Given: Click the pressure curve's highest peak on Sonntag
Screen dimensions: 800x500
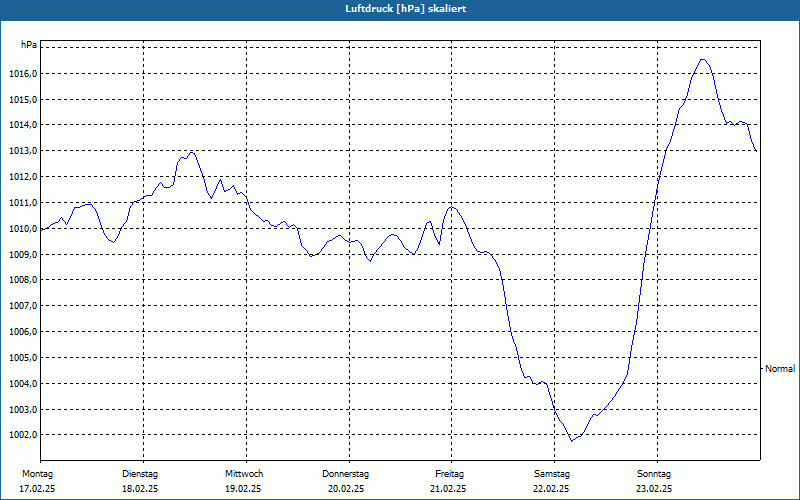Looking at the screenshot, I should tap(703, 60).
